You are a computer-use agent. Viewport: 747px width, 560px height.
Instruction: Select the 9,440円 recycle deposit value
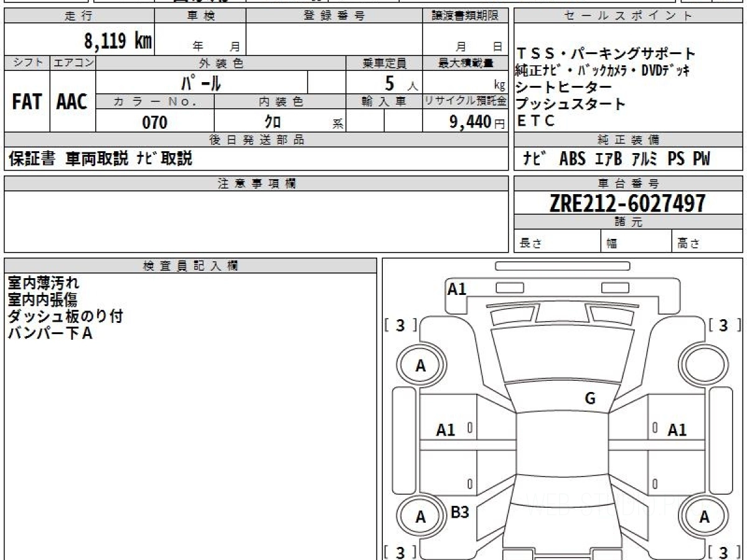[x=477, y=122]
